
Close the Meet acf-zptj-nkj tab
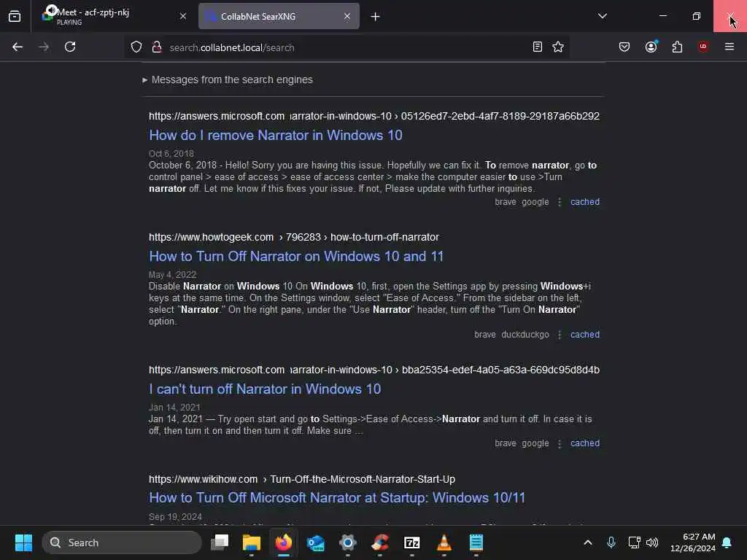[183, 16]
